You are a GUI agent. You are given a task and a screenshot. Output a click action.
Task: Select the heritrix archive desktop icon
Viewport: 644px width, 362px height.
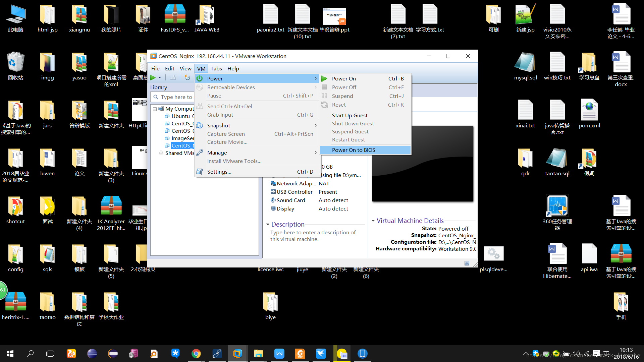point(16,306)
